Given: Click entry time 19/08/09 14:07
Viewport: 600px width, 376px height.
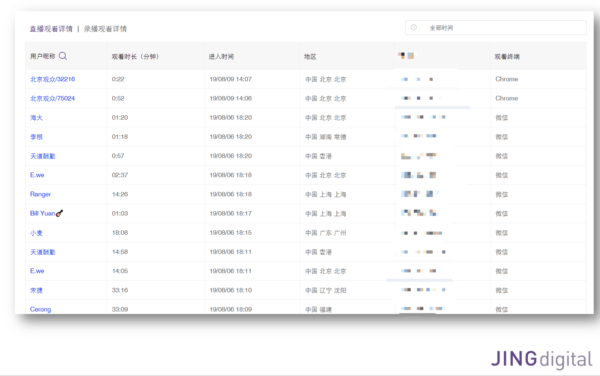Looking at the screenshot, I should click(x=231, y=79).
